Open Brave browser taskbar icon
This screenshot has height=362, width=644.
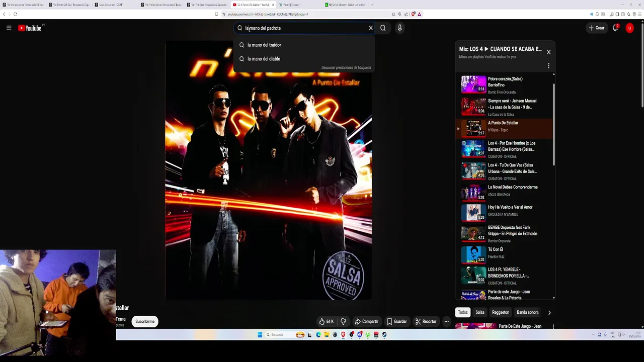[343, 335]
